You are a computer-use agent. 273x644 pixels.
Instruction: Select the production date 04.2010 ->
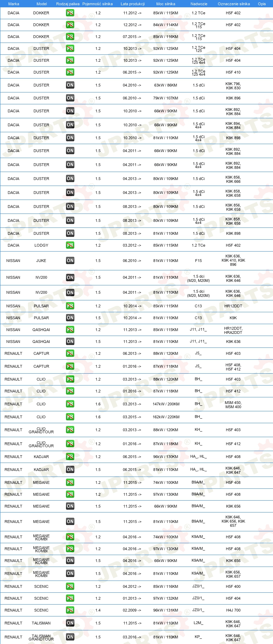pos(132,85)
